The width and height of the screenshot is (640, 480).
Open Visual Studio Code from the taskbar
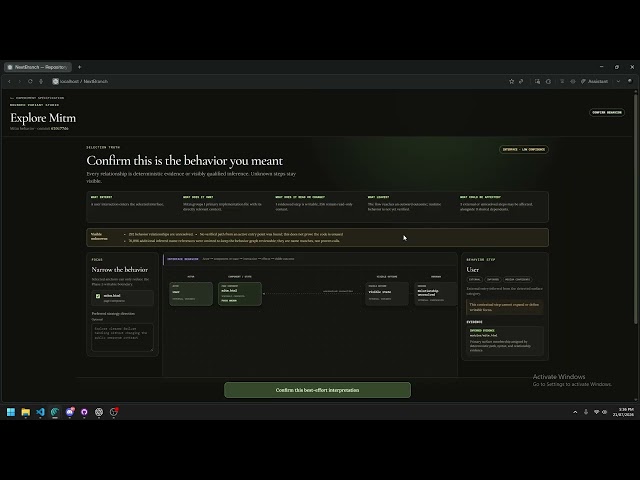(x=40, y=412)
